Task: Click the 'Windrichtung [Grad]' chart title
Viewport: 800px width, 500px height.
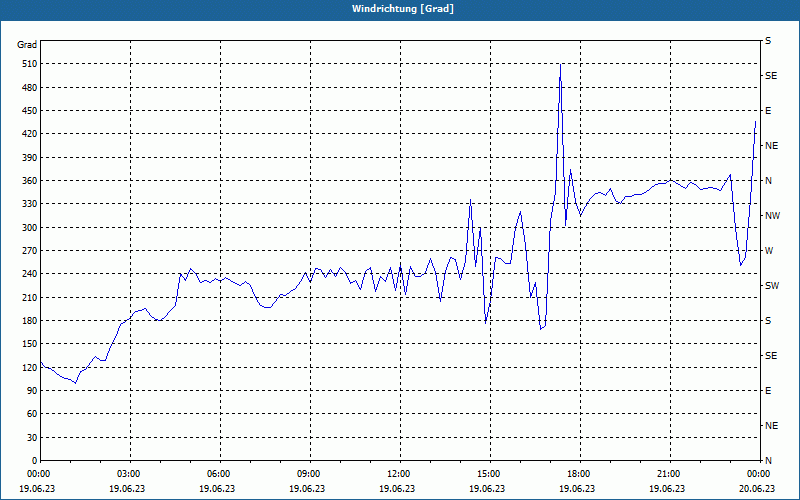Action: pos(403,9)
